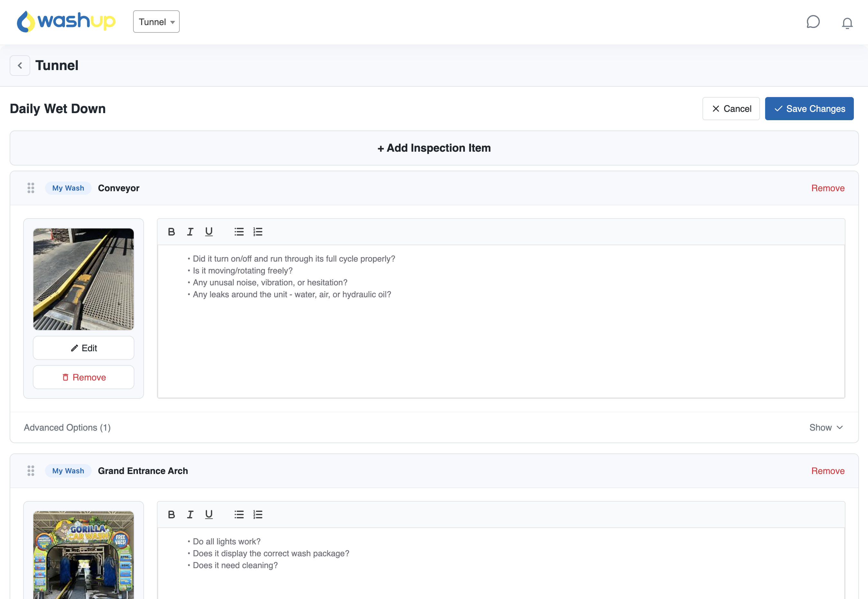The height and width of the screenshot is (599, 868).
Task: Open the notifications bell
Action: (x=847, y=22)
